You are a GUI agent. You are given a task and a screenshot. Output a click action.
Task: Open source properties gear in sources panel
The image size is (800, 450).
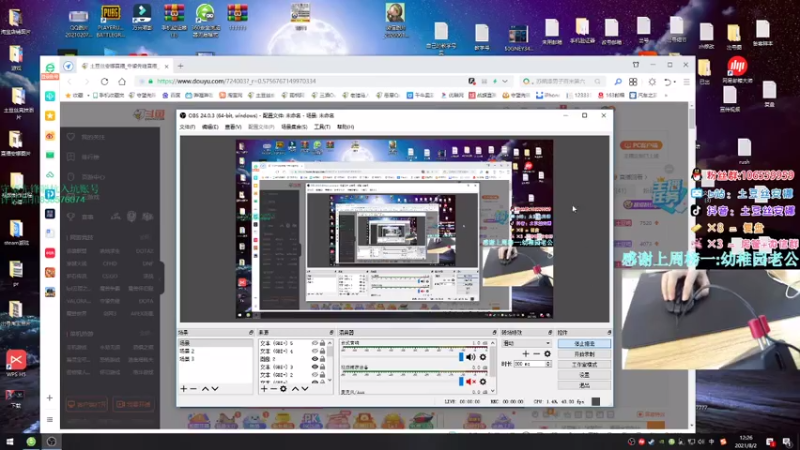(283, 389)
